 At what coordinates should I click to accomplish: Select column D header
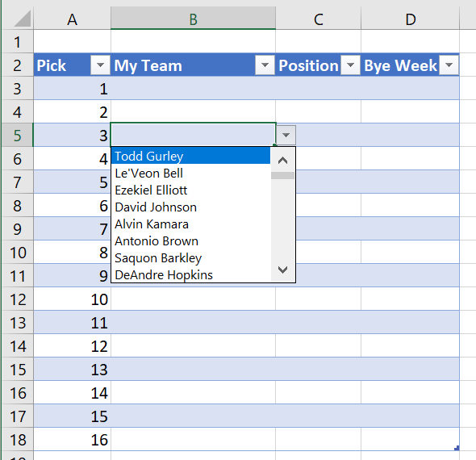(410, 19)
